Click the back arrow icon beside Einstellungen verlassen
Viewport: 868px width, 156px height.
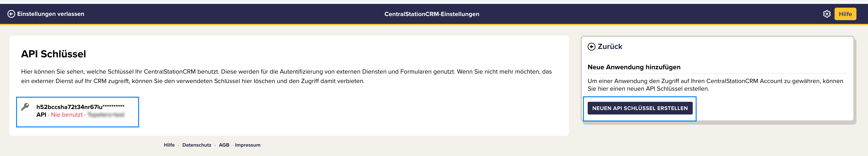pos(11,14)
